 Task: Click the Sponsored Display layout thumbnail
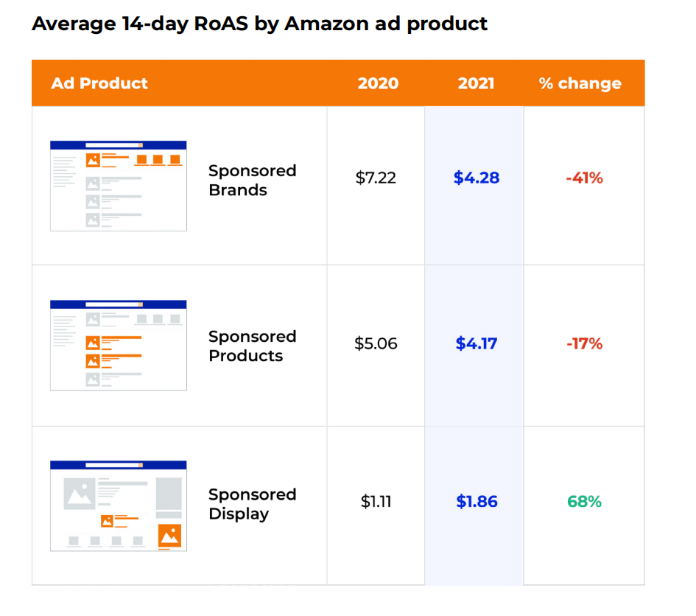[118, 505]
